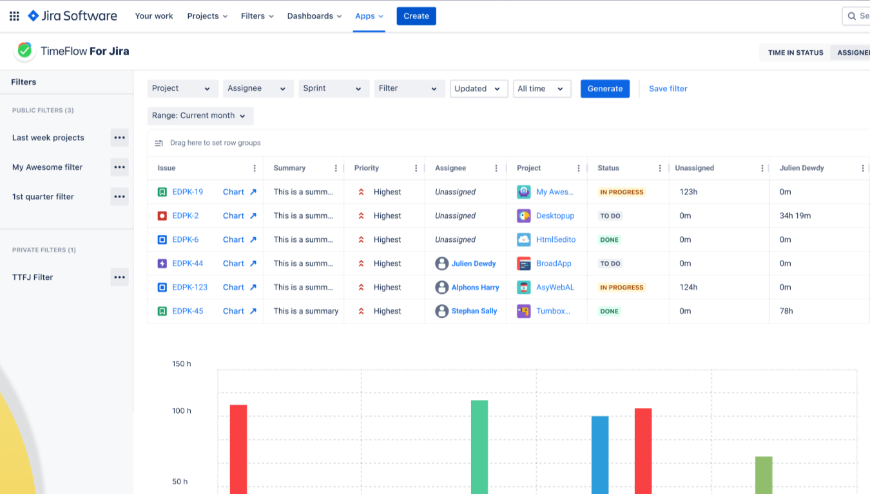This screenshot has width=870, height=494.
Task: Click the 34h 19m cell
Action: (795, 216)
